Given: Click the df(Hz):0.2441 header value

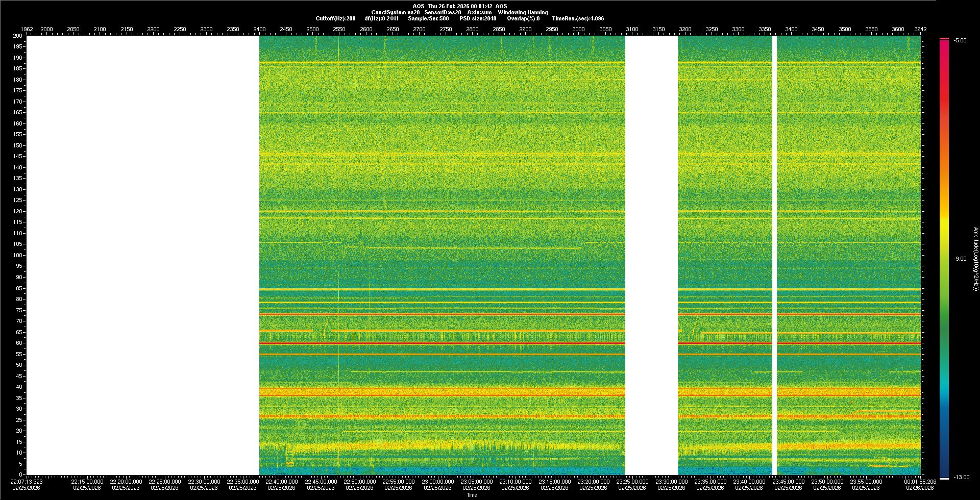Looking at the screenshot, I should coord(381,18).
